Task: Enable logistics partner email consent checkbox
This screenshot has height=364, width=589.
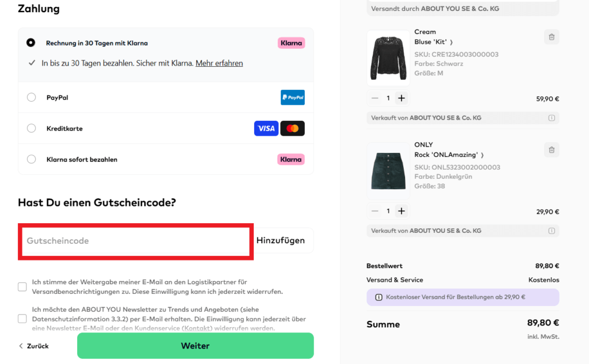Action: click(22, 286)
